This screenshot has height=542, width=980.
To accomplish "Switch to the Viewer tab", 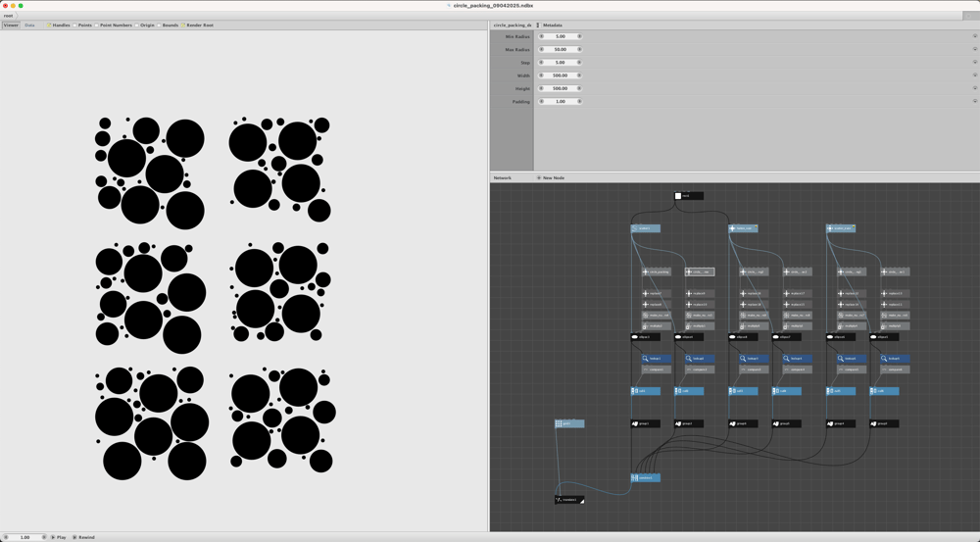I will [x=11, y=25].
